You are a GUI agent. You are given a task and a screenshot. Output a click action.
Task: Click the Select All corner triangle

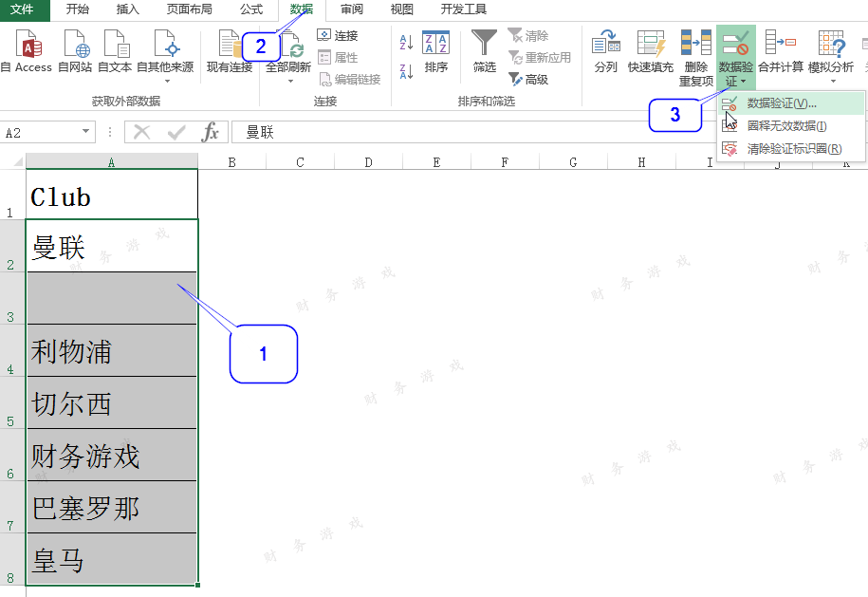coord(17,161)
